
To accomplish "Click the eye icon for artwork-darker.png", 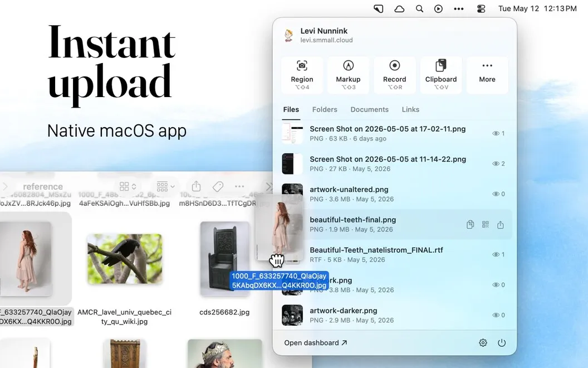I will 496,315.
